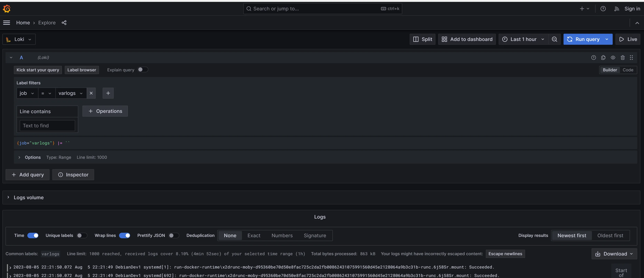Click the zoom out time range icon
The image size is (644, 278).
[554, 39]
